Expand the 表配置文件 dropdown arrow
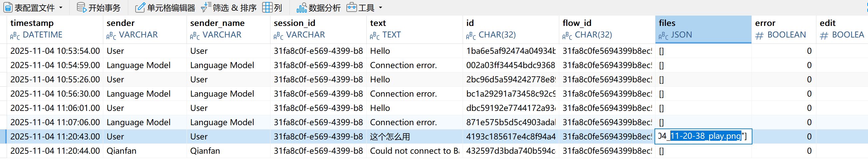This screenshot has height=166, width=868. tap(61, 7)
